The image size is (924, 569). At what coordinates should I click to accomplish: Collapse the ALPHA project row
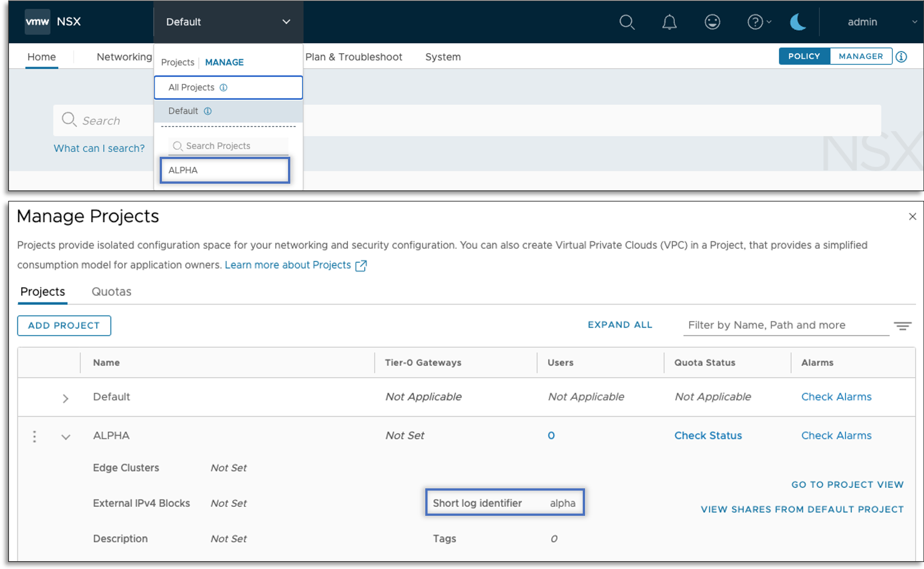coord(66,437)
